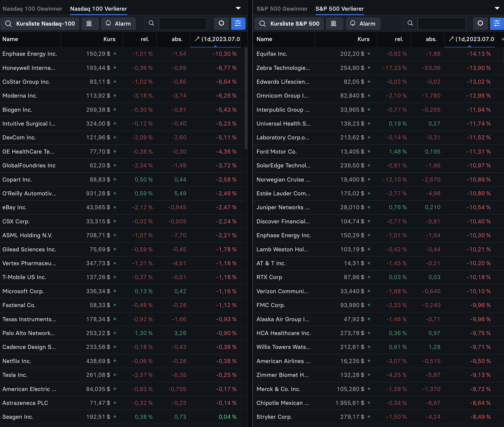Viewport: 504px width, 427px height.
Task: Click the green status dot for Enphase Energy in Nasdaq list
Action: [x=115, y=54]
